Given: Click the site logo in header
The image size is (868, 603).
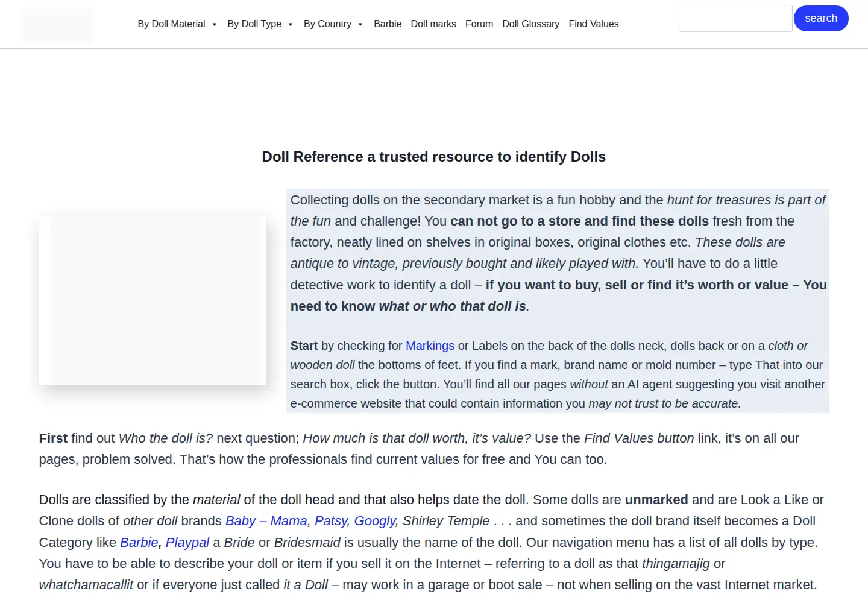Looking at the screenshot, I should pyautogui.click(x=57, y=25).
